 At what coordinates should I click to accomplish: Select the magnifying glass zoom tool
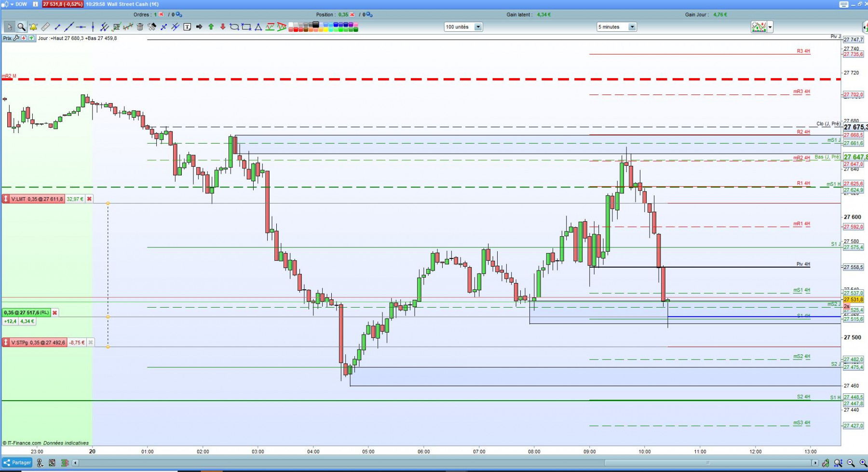[x=21, y=27]
